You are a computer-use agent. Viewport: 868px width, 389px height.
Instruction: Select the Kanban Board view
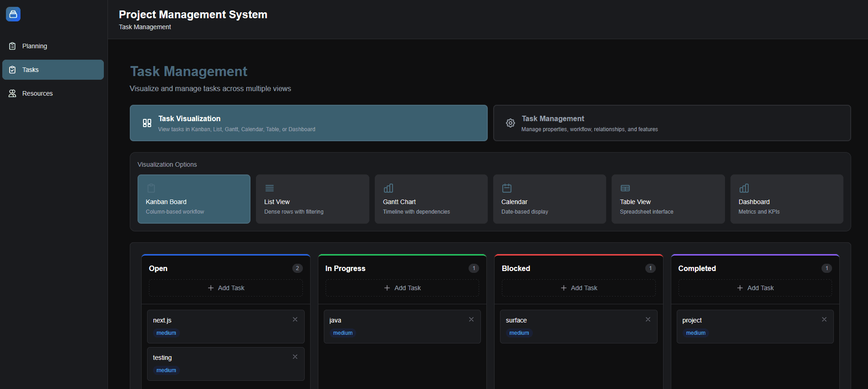[194, 199]
